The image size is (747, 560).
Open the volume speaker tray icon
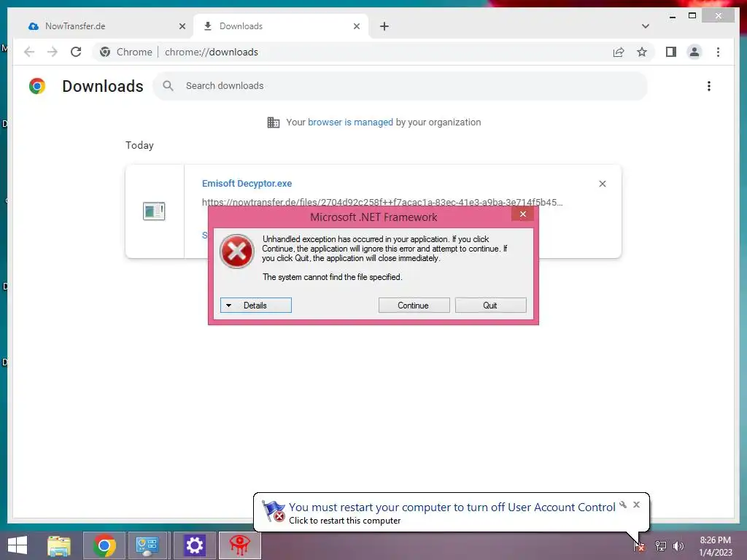click(x=678, y=546)
